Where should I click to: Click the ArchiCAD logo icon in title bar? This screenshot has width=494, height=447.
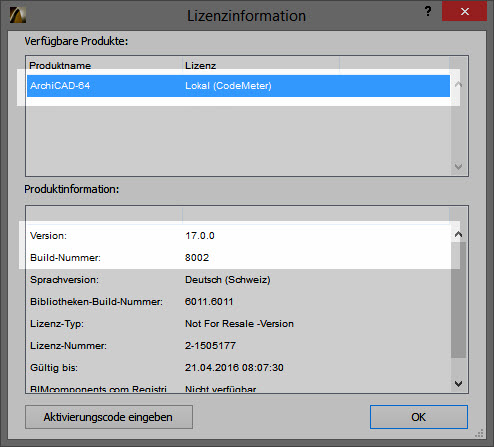[x=18, y=15]
